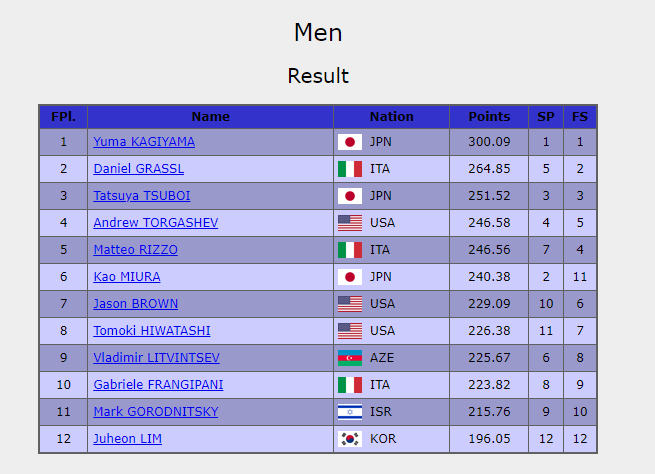The image size is (655, 474).
Task: Open Mark GORODNITSKY profile link
Action: (x=155, y=412)
